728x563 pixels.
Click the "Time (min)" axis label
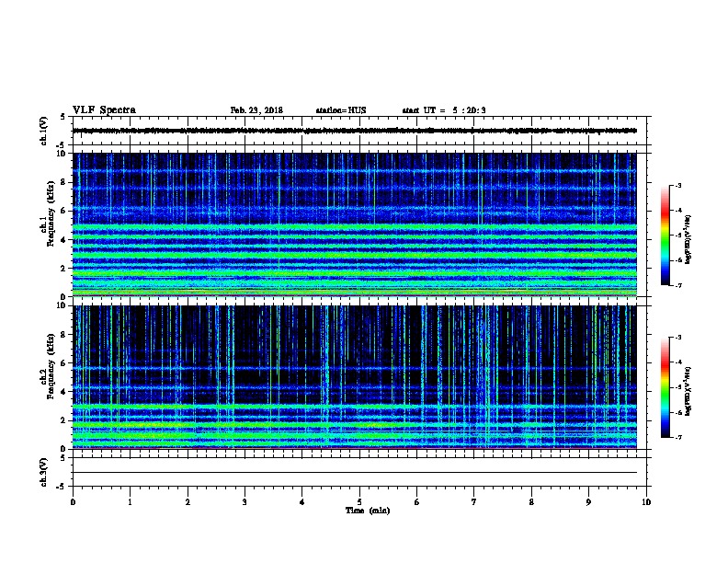(x=368, y=511)
